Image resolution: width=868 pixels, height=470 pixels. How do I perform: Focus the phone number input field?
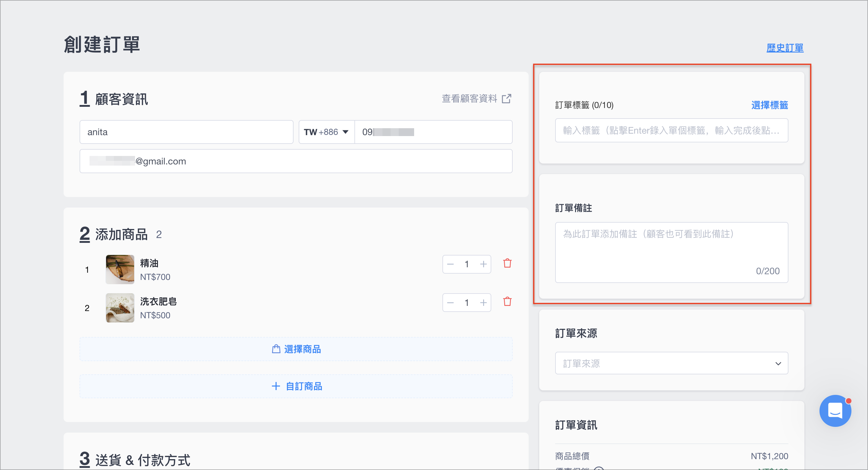coord(433,132)
